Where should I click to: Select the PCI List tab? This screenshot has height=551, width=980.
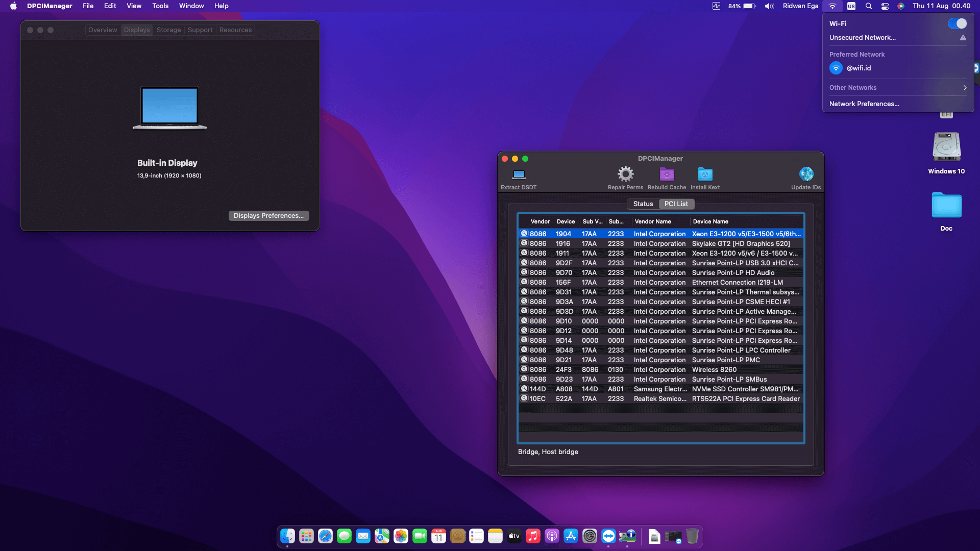tap(676, 204)
